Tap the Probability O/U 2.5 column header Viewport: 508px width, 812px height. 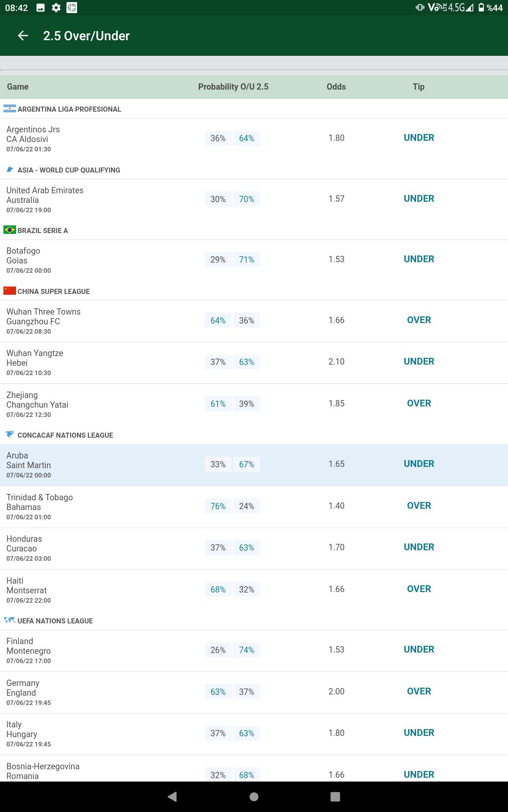[x=233, y=87]
